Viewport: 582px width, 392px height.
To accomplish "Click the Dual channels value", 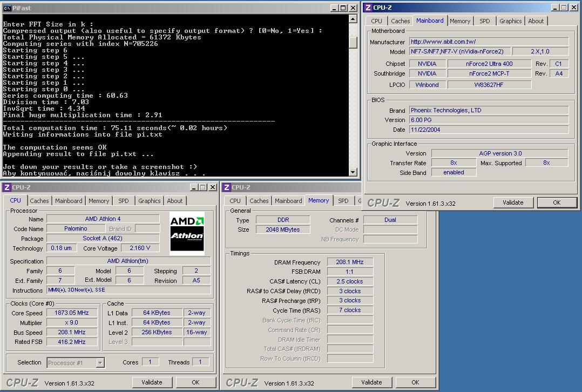I will [x=390, y=220].
